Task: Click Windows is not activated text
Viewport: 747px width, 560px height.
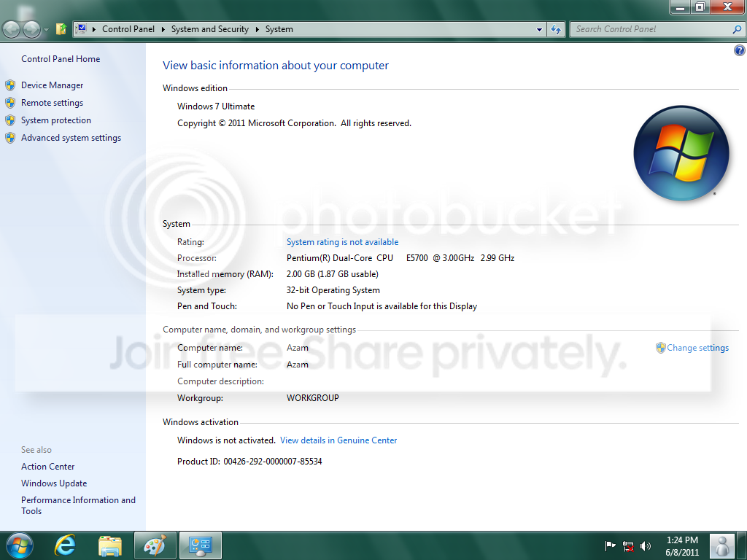Action: [226, 440]
